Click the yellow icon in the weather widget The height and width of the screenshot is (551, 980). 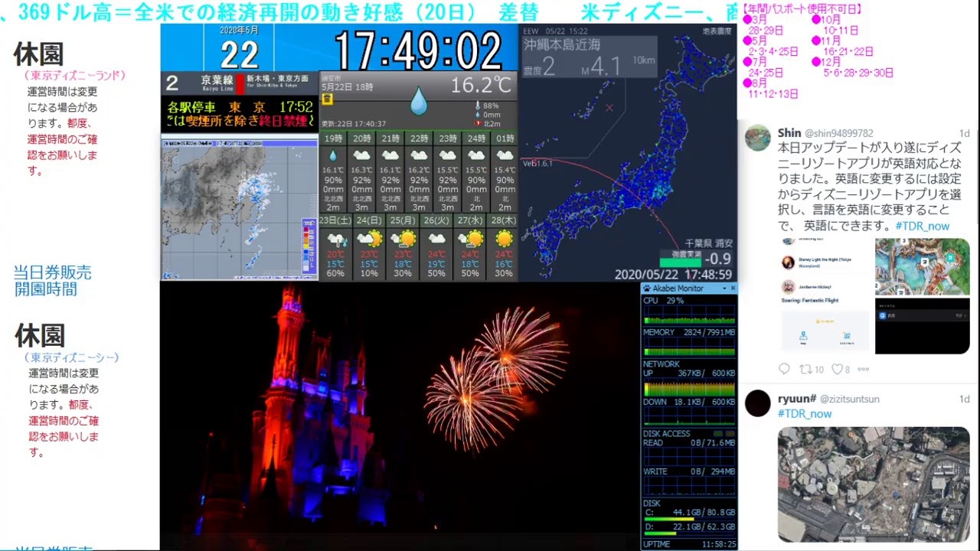tap(327, 99)
